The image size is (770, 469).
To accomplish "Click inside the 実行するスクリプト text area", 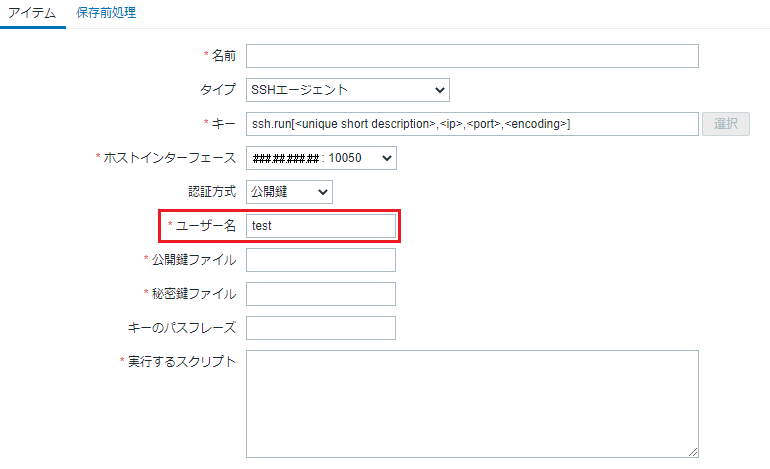I will [472, 404].
